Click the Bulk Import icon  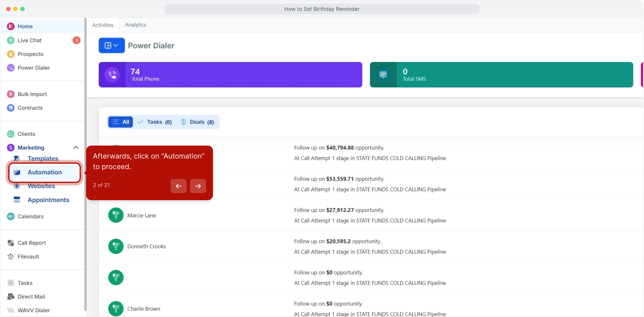click(x=11, y=94)
